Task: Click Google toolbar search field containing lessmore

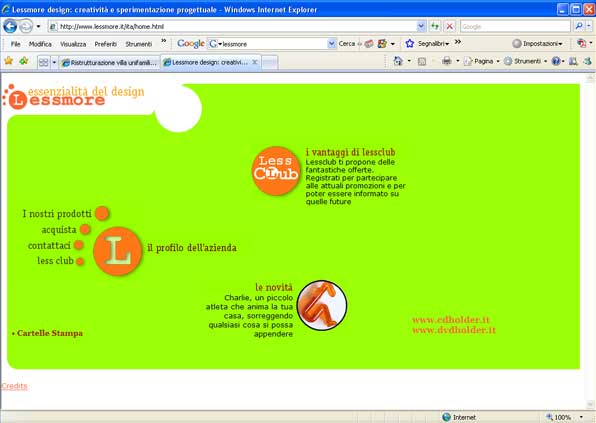Action: (272, 44)
